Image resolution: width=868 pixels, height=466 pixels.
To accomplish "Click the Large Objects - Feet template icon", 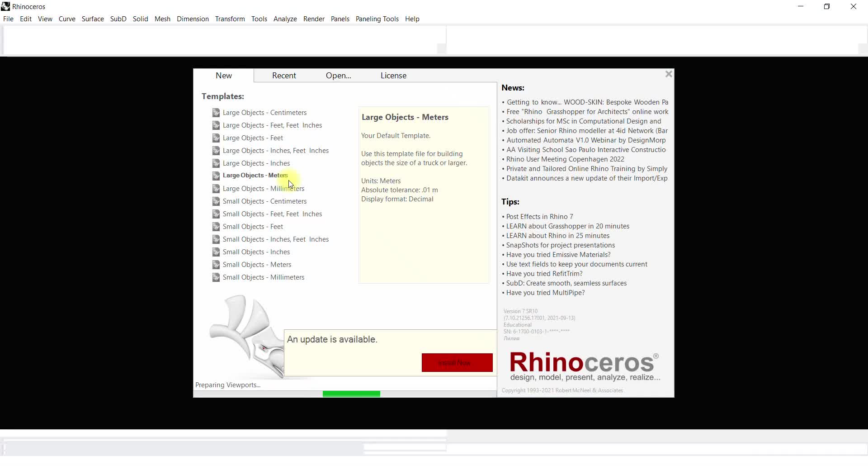I will coord(216,138).
